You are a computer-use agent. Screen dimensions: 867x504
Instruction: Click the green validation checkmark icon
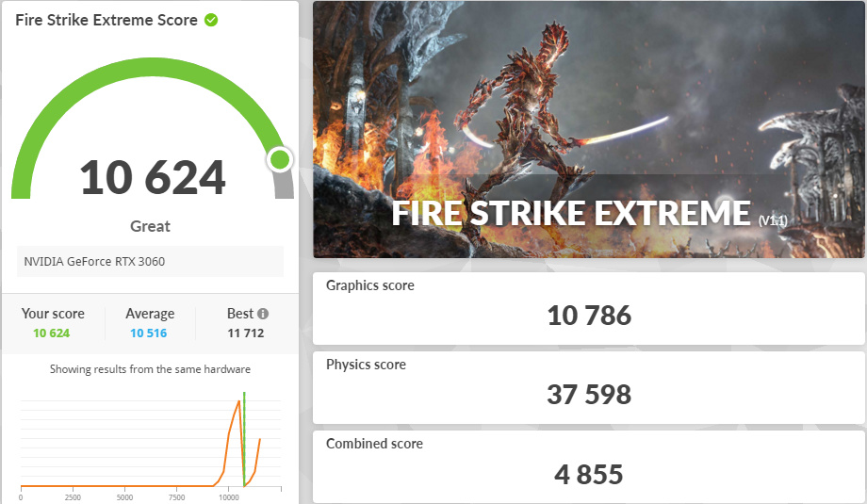tap(211, 20)
